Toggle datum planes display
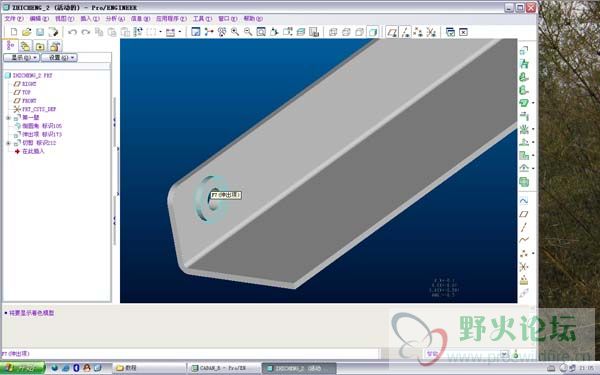Image resolution: width=600 pixels, height=375 pixels. 391,32
